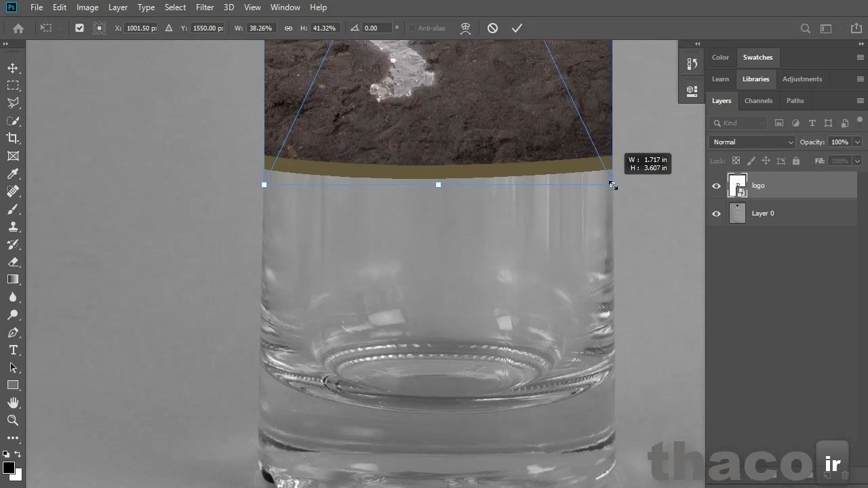Open the Opacity slider dropdown arrow

pos(858,142)
